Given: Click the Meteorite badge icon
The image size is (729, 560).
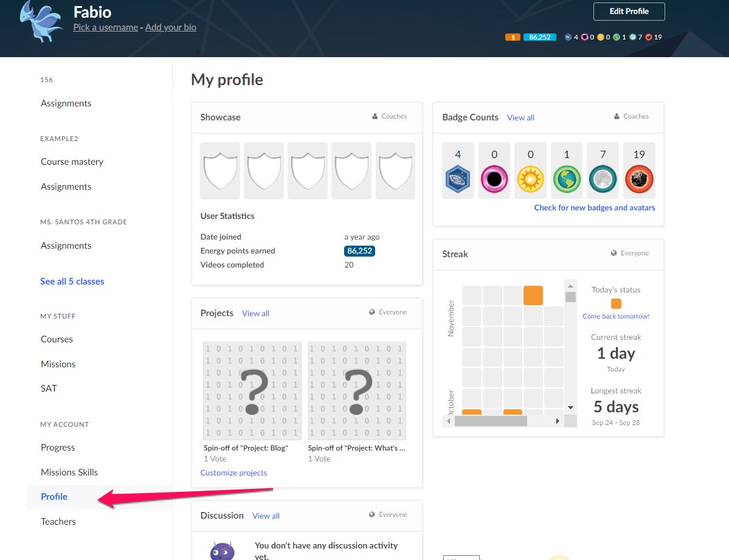Looking at the screenshot, I should (x=639, y=179).
